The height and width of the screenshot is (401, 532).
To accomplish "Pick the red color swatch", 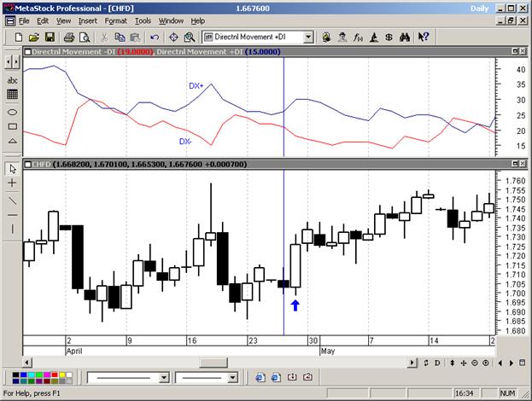I will click(55, 375).
